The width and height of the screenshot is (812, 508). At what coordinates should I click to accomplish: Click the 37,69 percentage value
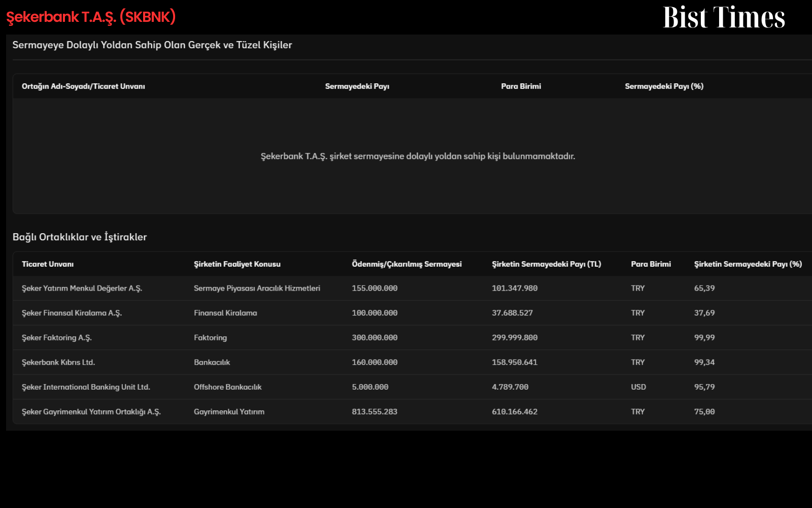(x=704, y=313)
